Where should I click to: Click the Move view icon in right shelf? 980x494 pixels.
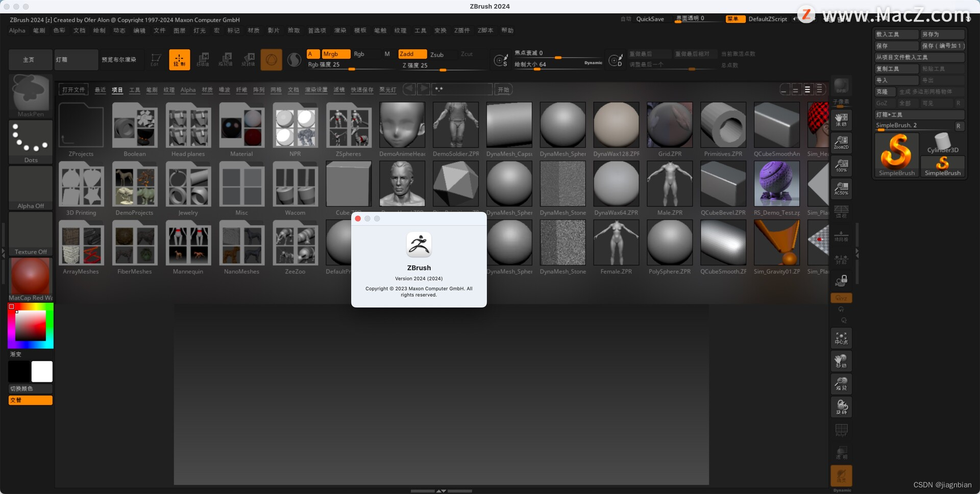pos(841,361)
